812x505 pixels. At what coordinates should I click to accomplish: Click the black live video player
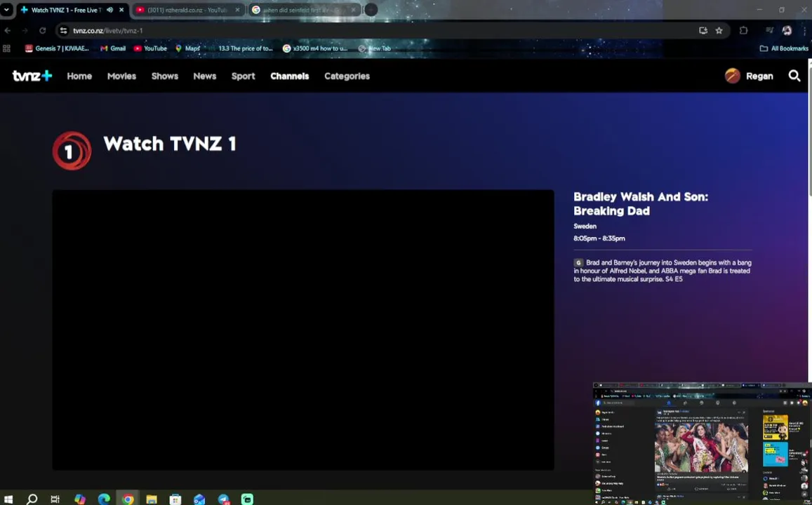point(303,330)
